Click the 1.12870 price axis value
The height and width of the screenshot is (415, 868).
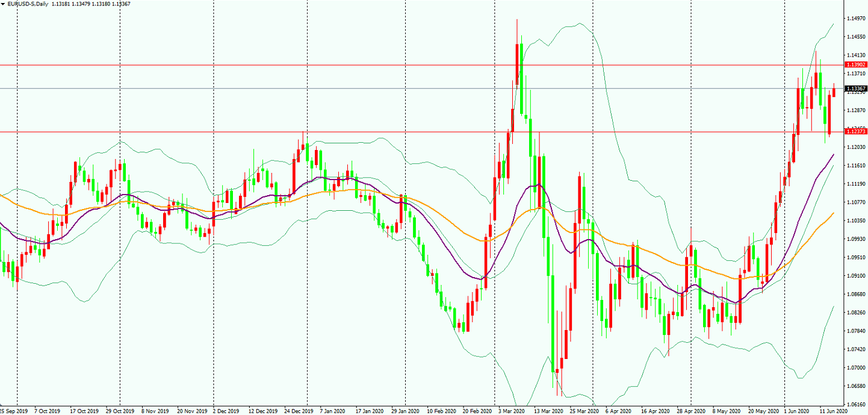pyautogui.click(x=856, y=110)
